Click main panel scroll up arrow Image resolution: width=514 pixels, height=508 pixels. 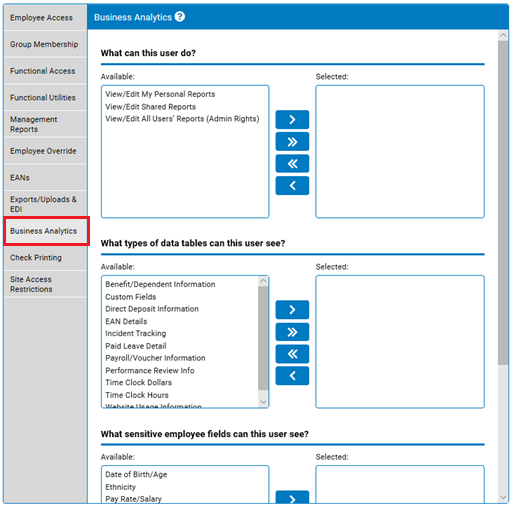coord(503,35)
